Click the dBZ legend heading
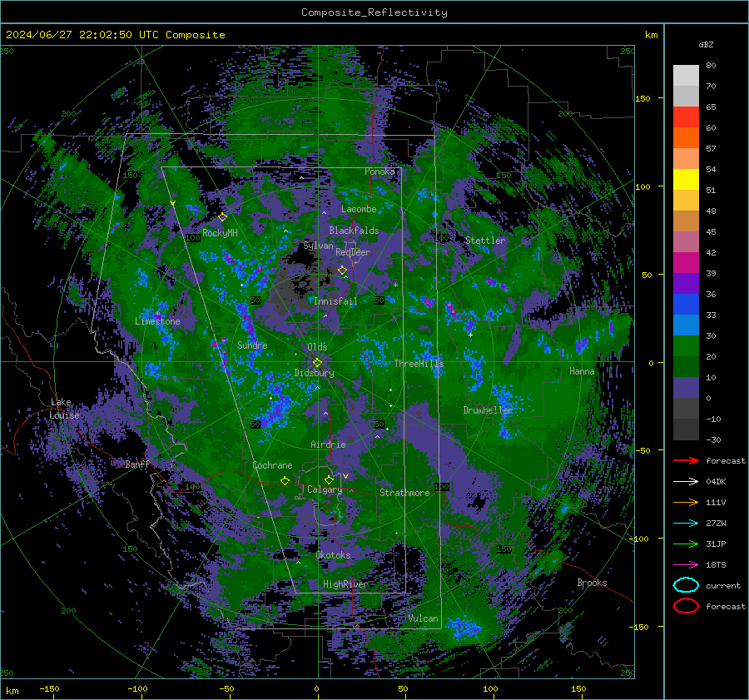The height and width of the screenshot is (700, 749). pos(706,44)
